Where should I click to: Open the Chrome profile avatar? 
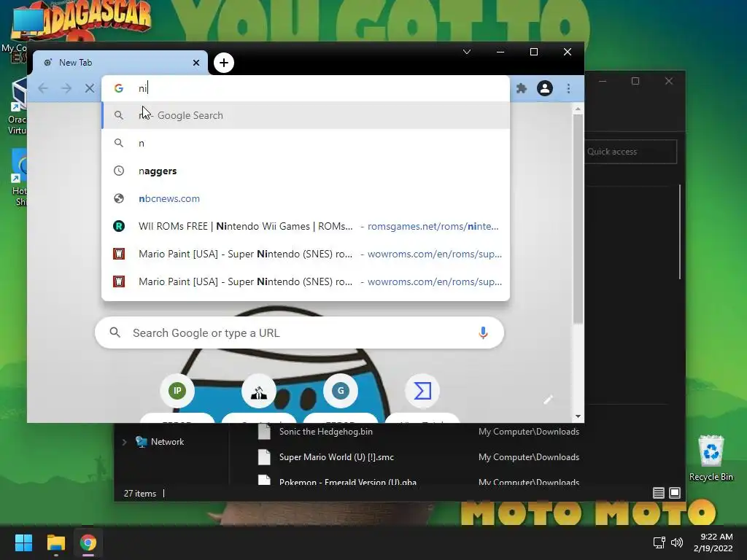[x=544, y=88]
